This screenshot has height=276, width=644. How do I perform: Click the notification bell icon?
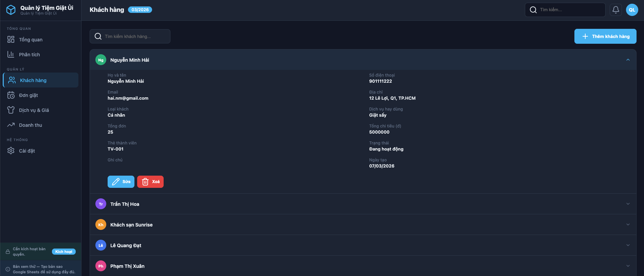(615, 10)
